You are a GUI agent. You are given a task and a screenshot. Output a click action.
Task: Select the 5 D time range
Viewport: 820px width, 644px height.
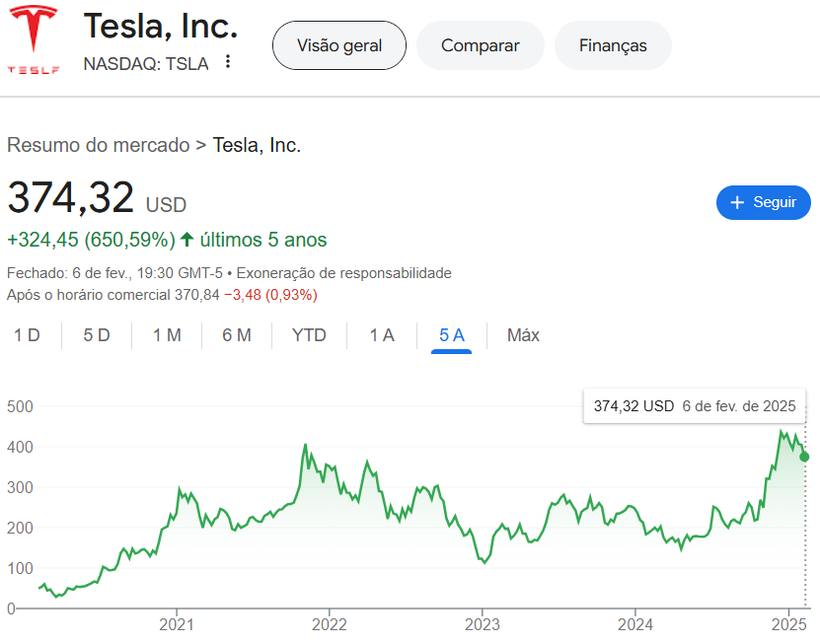click(97, 335)
